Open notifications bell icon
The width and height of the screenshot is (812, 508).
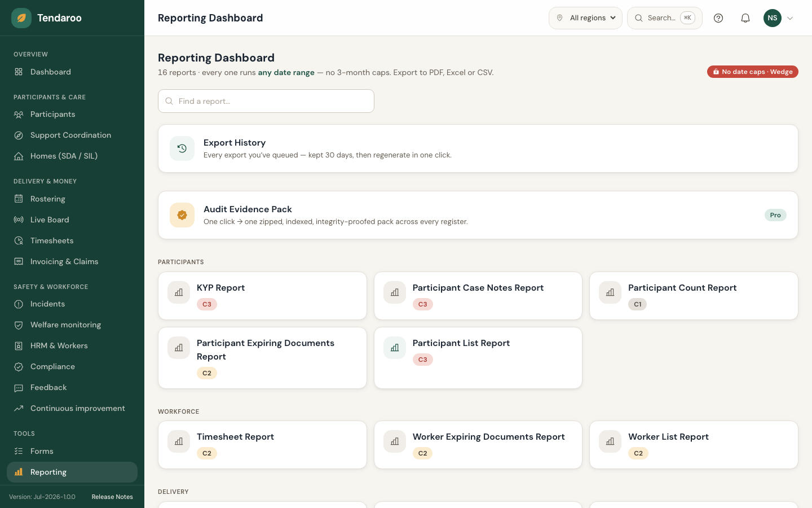(x=745, y=18)
